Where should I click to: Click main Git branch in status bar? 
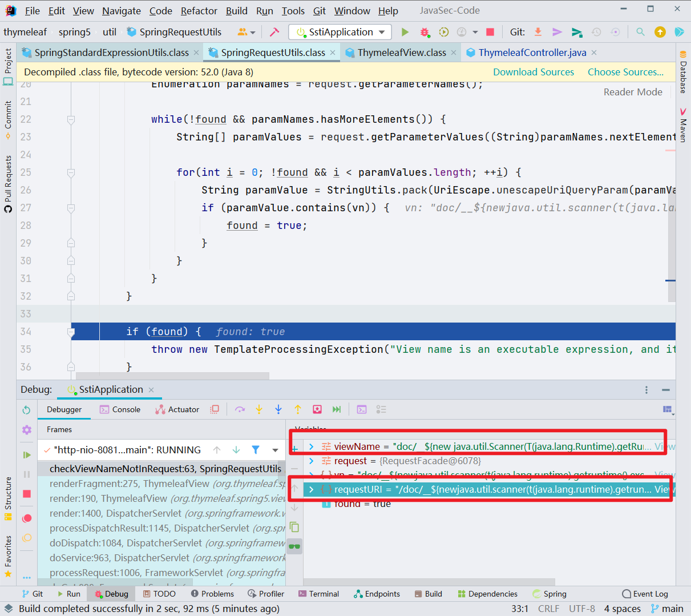click(667, 609)
